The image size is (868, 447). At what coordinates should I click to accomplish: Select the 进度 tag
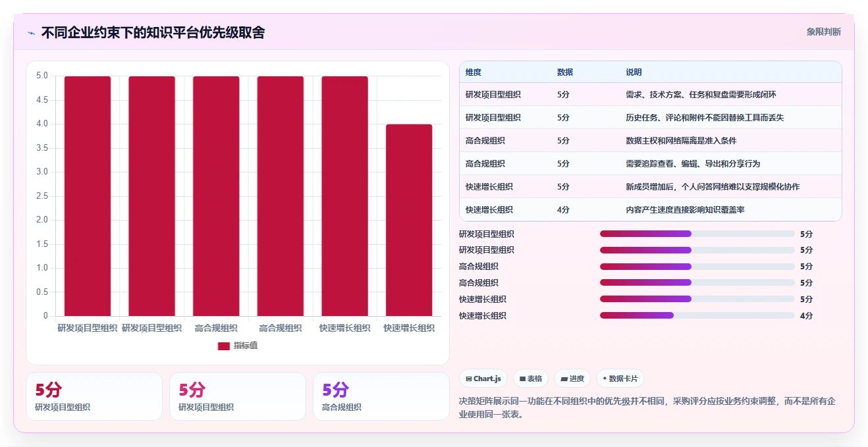(572, 379)
